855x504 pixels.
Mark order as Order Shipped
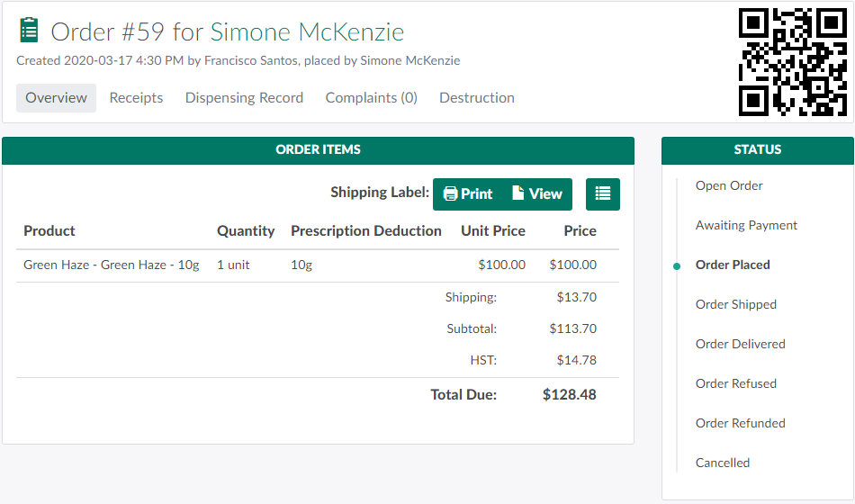(735, 304)
